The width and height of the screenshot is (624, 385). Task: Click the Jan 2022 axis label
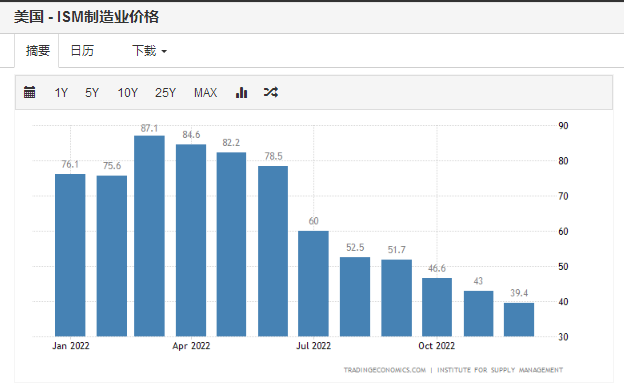[x=71, y=346]
